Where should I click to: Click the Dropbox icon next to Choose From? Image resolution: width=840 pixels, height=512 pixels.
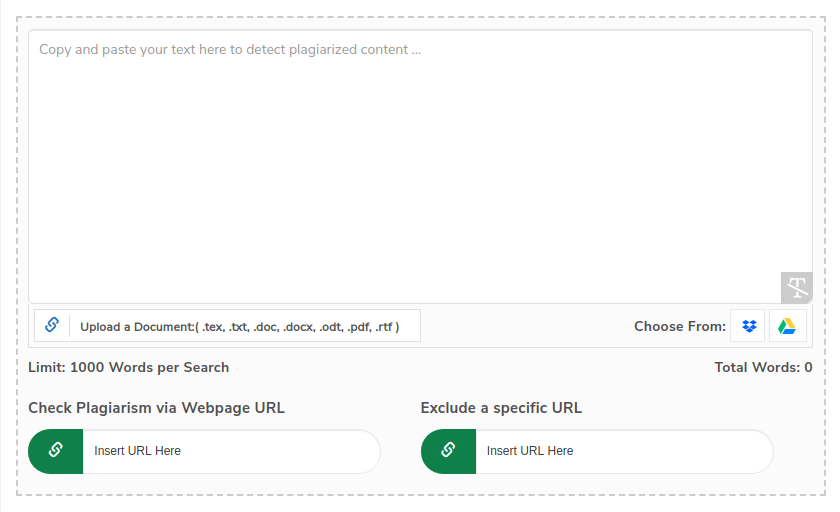click(x=748, y=326)
